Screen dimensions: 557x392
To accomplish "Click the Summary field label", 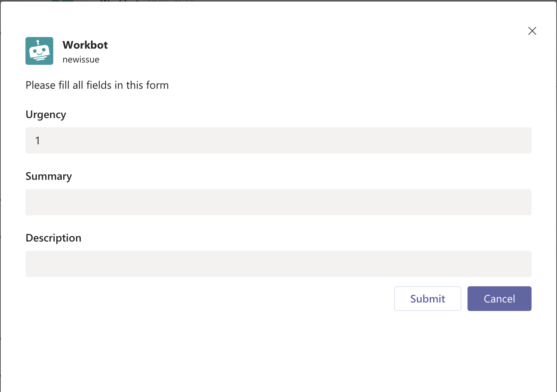I will click(x=49, y=176).
